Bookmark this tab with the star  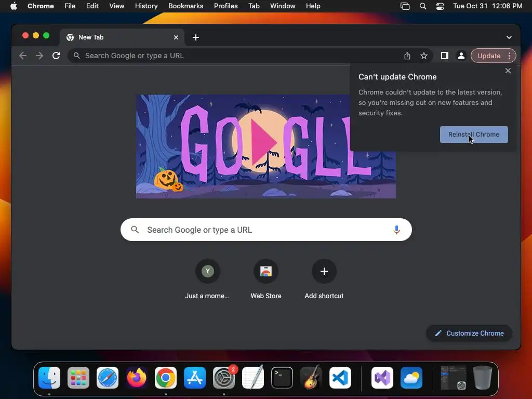[424, 56]
